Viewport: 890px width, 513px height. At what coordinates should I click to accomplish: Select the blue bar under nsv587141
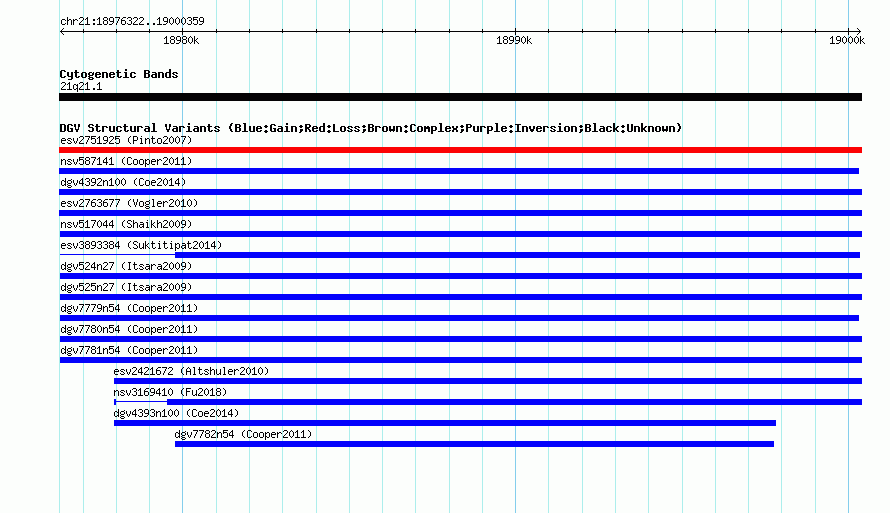pyautogui.click(x=459, y=171)
